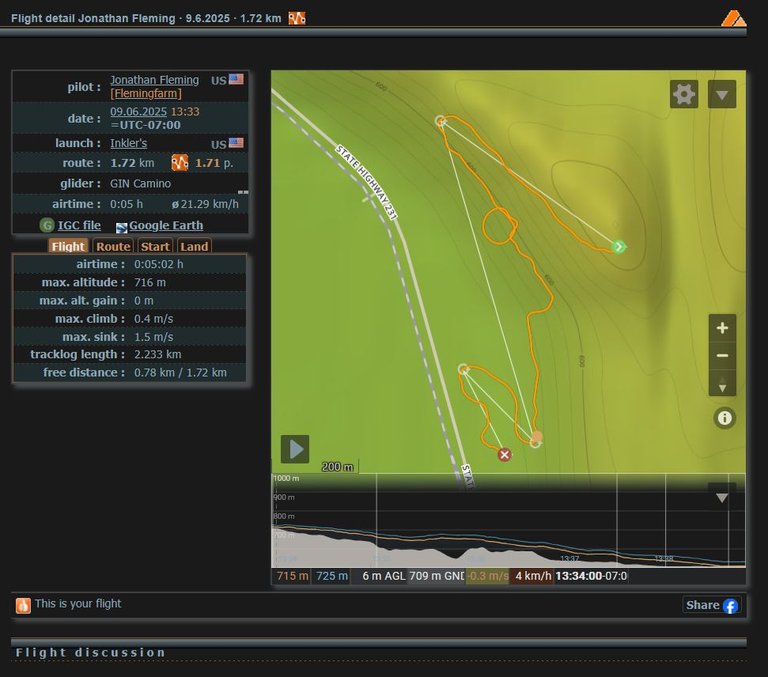768x677 pixels.
Task: Click the XContest logo top right
Action: pyautogui.click(x=733, y=19)
